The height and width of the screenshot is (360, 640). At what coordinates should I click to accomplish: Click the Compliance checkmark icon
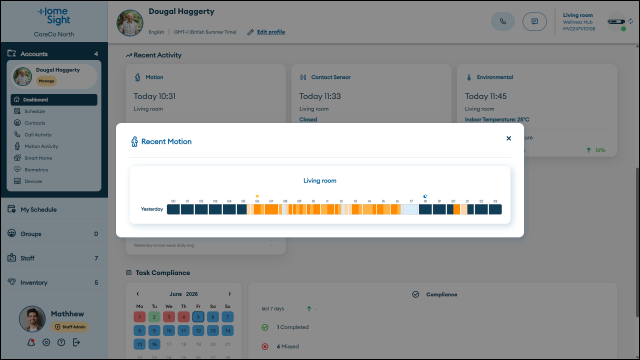416,294
